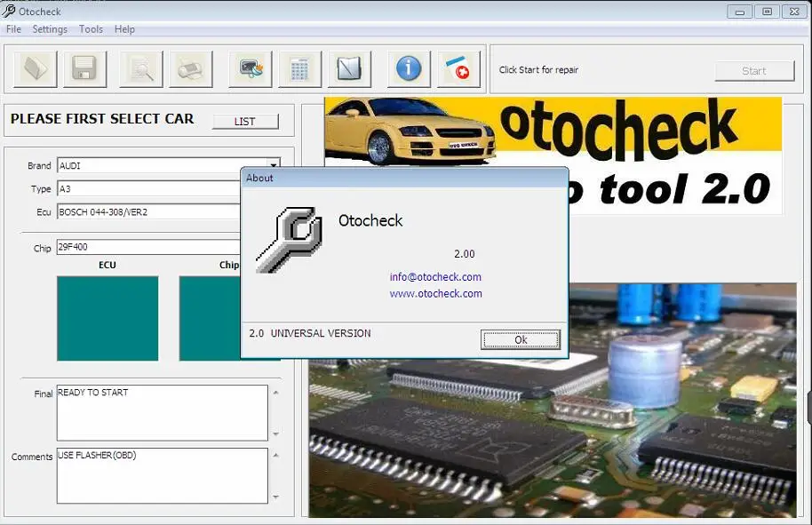Screen dimensions: 812x525
Task: Click the LIST button
Action: [245, 121]
